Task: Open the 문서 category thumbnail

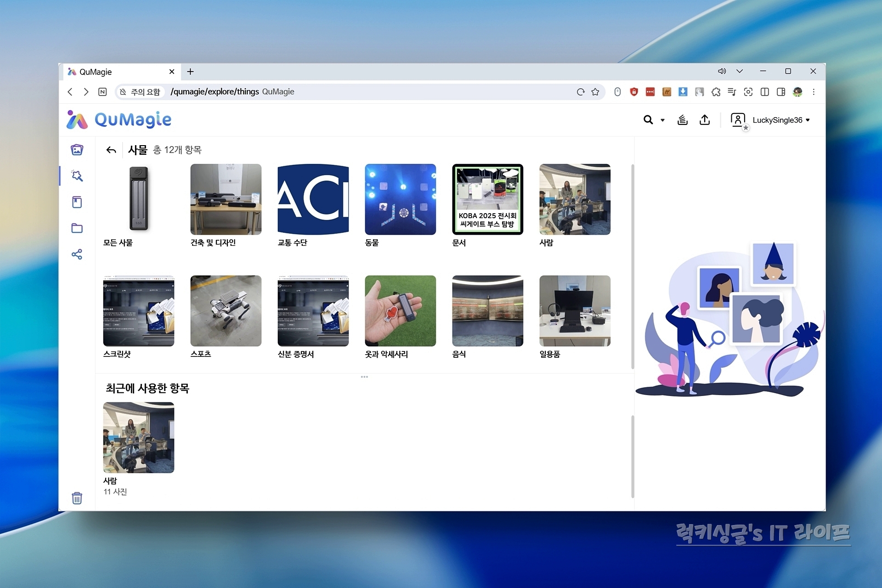Action: coord(488,199)
